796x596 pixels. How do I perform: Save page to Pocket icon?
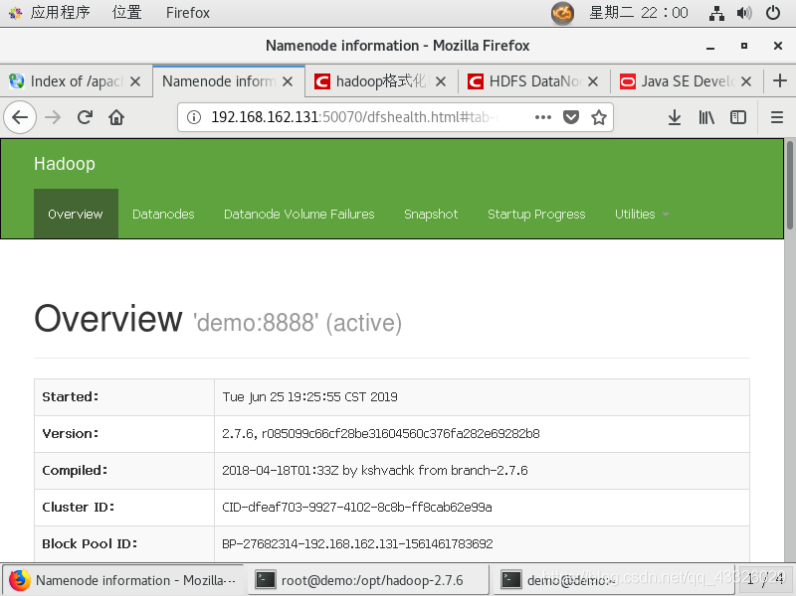pos(571,118)
